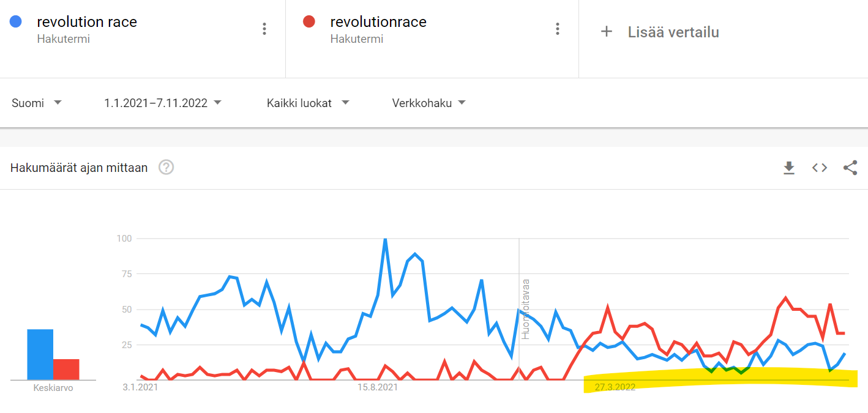Open options menu for "revolutionrace" term
868x413 pixels.
click(557, 29)
